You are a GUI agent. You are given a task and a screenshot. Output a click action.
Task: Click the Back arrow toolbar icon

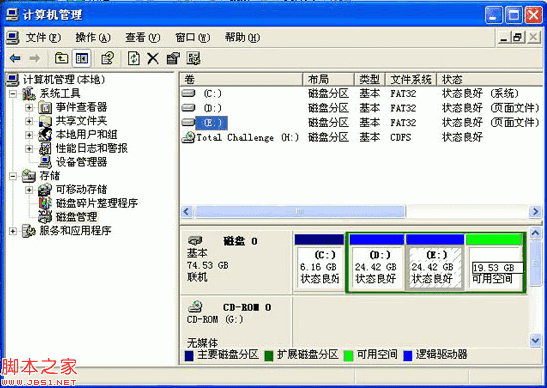pyautogui.click(x=15, y=58)
